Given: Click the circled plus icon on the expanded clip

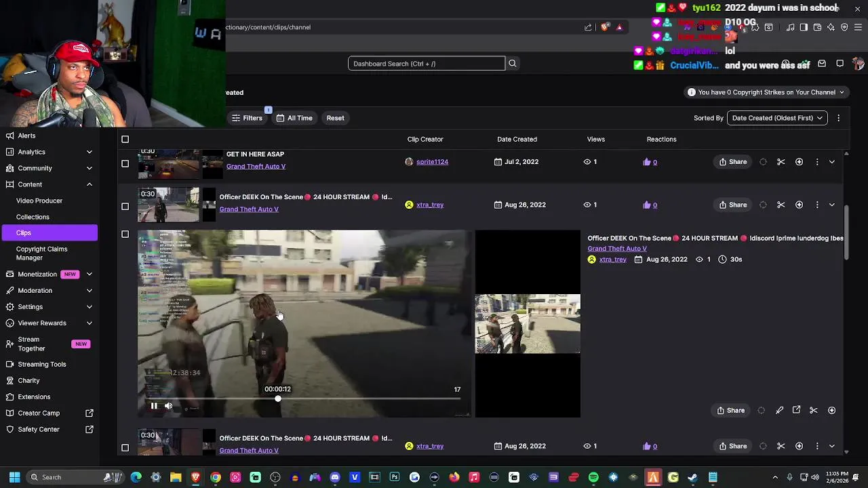Looking at the screenshot, I should coord(831,410).
